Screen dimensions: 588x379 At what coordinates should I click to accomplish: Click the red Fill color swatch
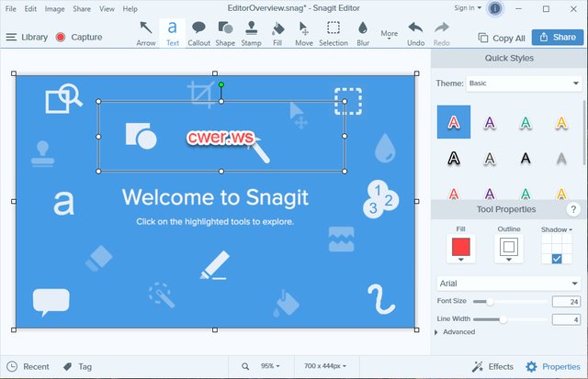tap(460, 246)
